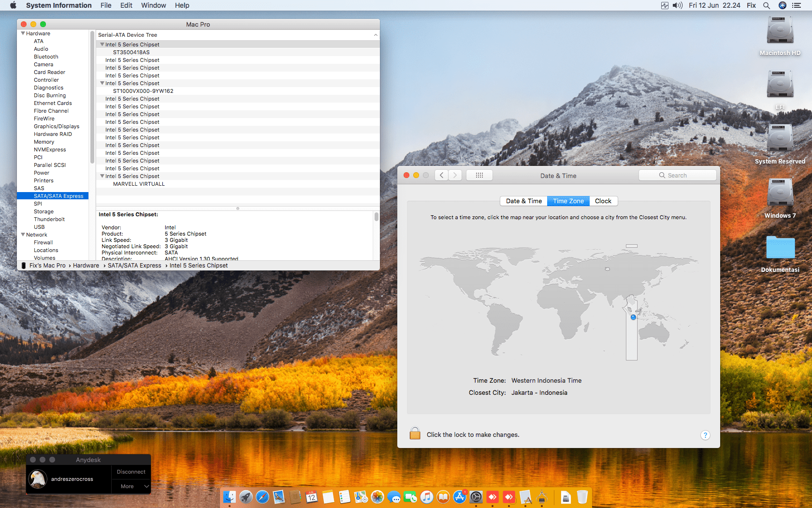Image resolution: width=812 pixels, height=508 pixels.
Task: Collapse the Network section in sidebar
Action: point(23,235)
